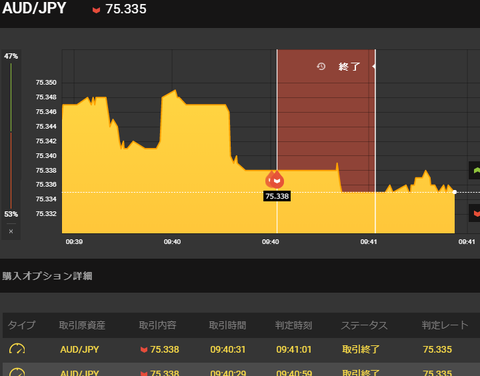Click the 09:40:31 trade time cell
The image size is (480, 376).
click(x=228, y=349)
